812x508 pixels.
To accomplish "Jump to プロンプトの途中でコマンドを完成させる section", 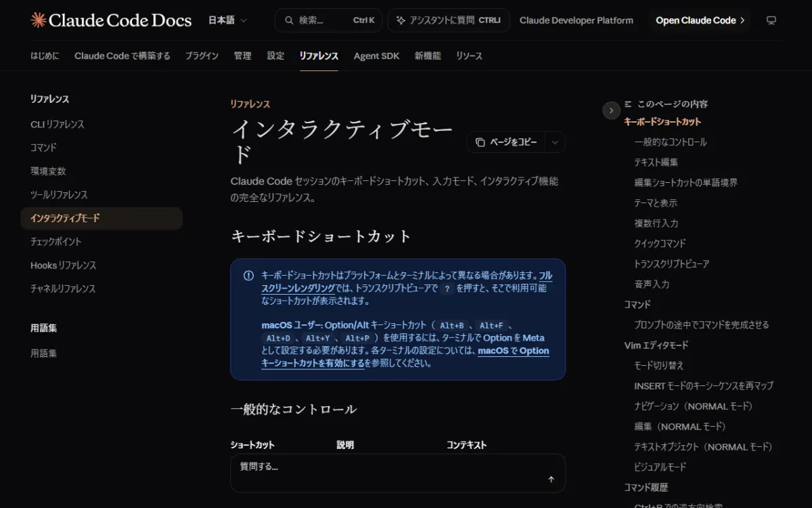I will coord(701,325).
